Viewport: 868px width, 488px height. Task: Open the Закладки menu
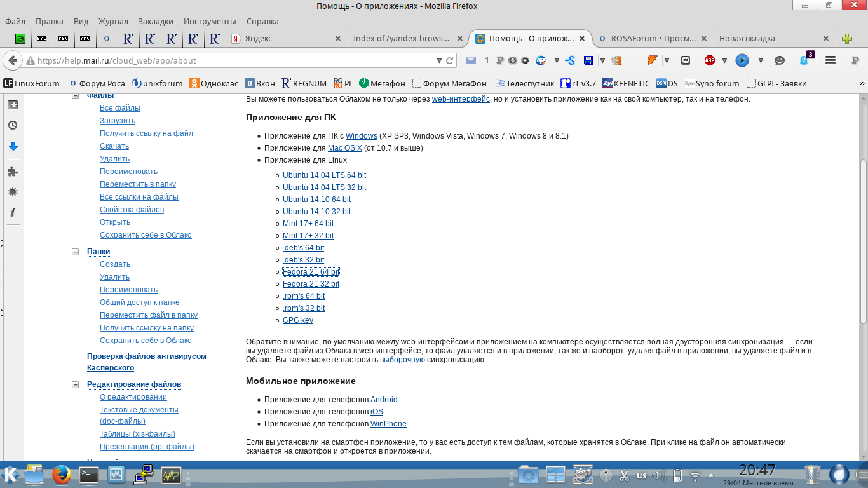click(x=156, y=21)
